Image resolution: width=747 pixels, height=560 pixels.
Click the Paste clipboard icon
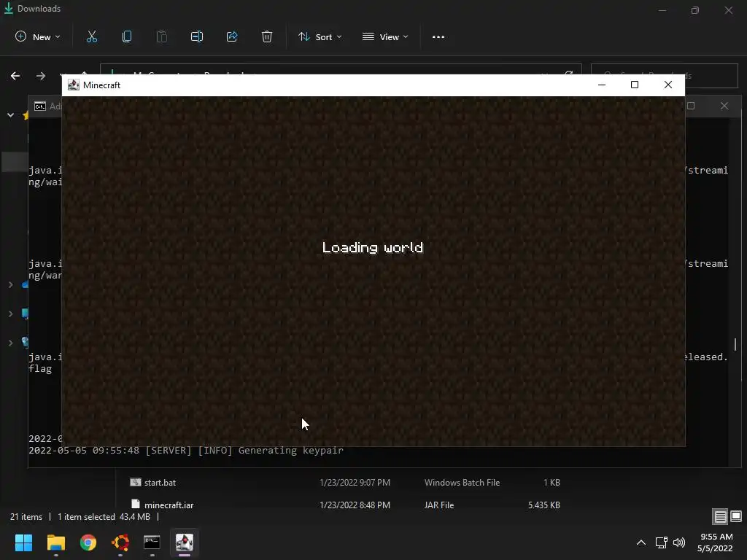point(161,36)
